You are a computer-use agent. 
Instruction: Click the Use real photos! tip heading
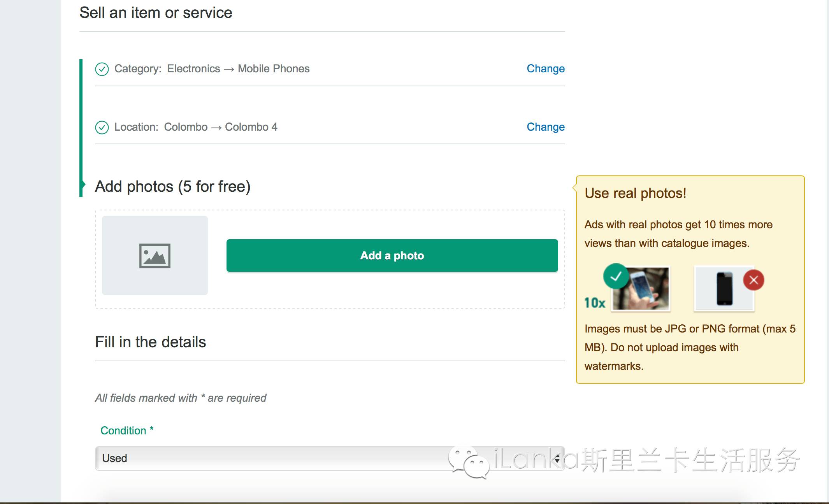[x=635, y=193]
